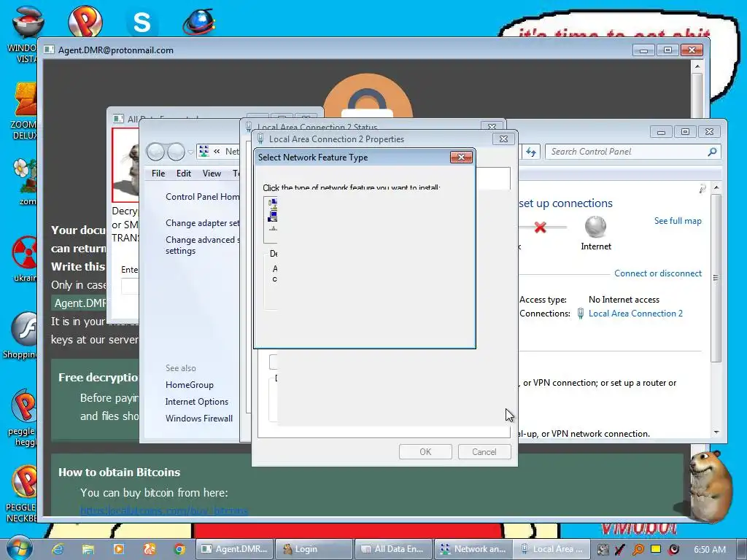Click Connect or disconnect link

point(658,273)
